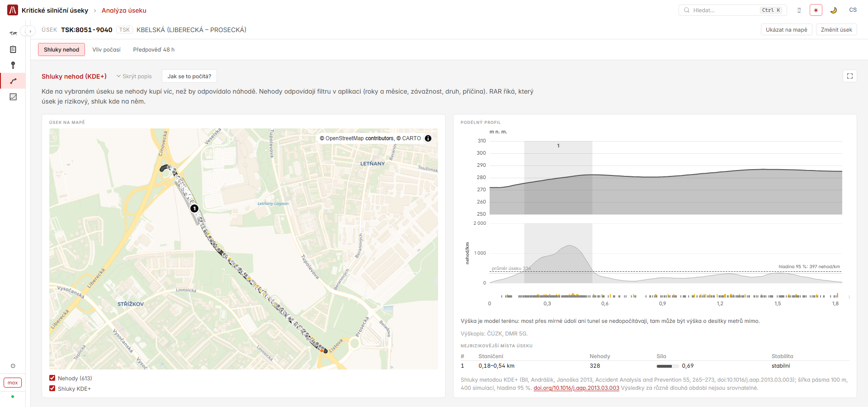
Task: Open the map pin icon in sidebar
Action: coord(13,65)
